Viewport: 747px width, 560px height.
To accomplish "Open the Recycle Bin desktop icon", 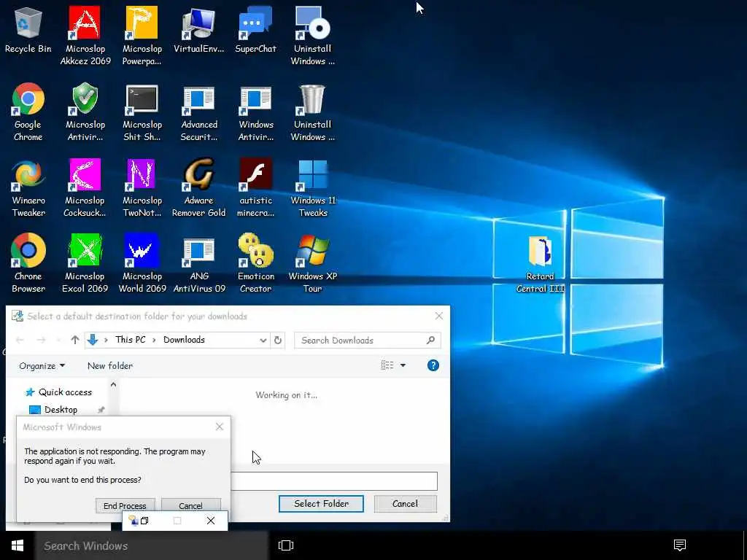I will pos(28,29).
